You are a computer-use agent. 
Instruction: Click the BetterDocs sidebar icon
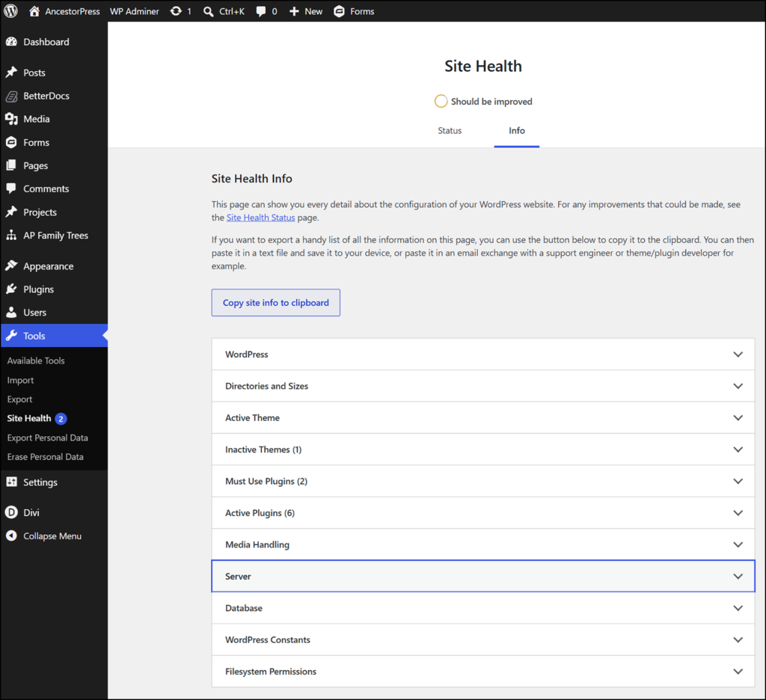click(x=11, y=96)
